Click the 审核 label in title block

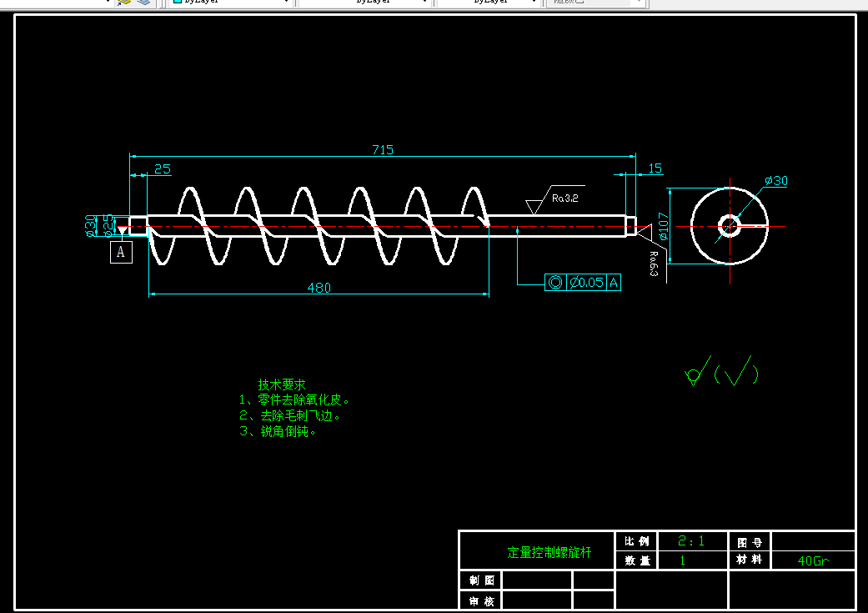tap(482, 601)
